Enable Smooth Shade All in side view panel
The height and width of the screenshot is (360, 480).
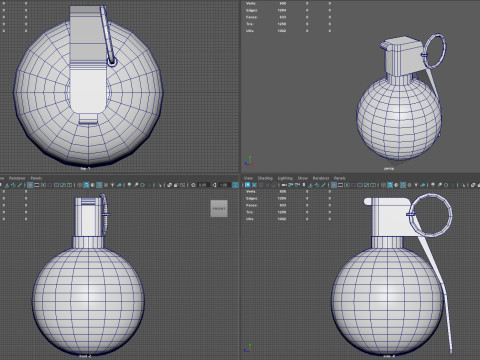[x=390, y=185]
